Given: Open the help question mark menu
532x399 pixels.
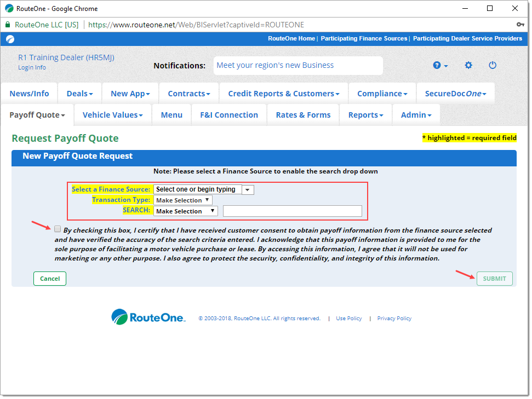Looking at the screenshot, I should 440,66.
